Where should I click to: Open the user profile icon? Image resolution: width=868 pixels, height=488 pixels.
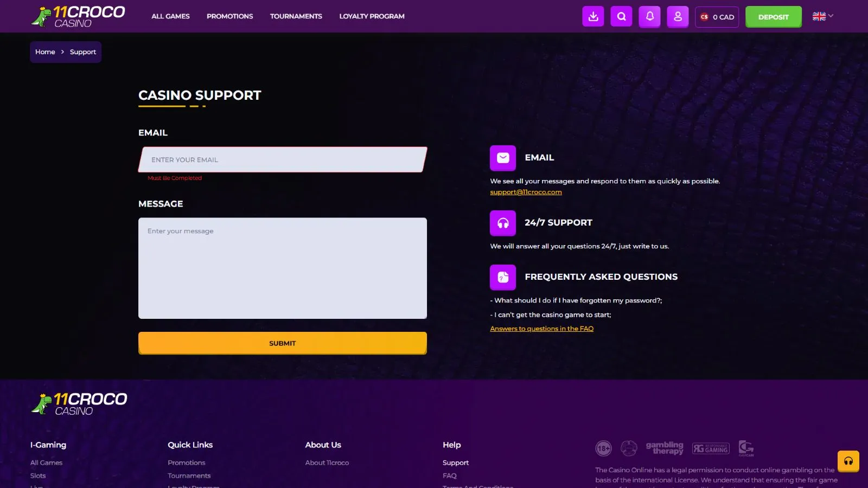[x=678, y=16]
